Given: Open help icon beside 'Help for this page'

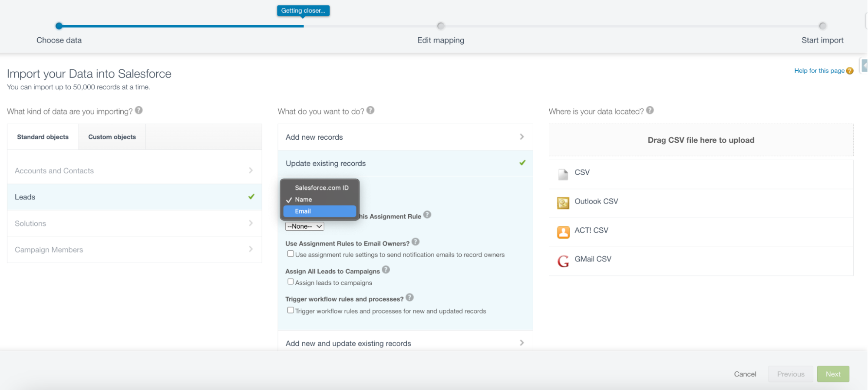Looking at the screenshot, I should click(x=850, y=71).
